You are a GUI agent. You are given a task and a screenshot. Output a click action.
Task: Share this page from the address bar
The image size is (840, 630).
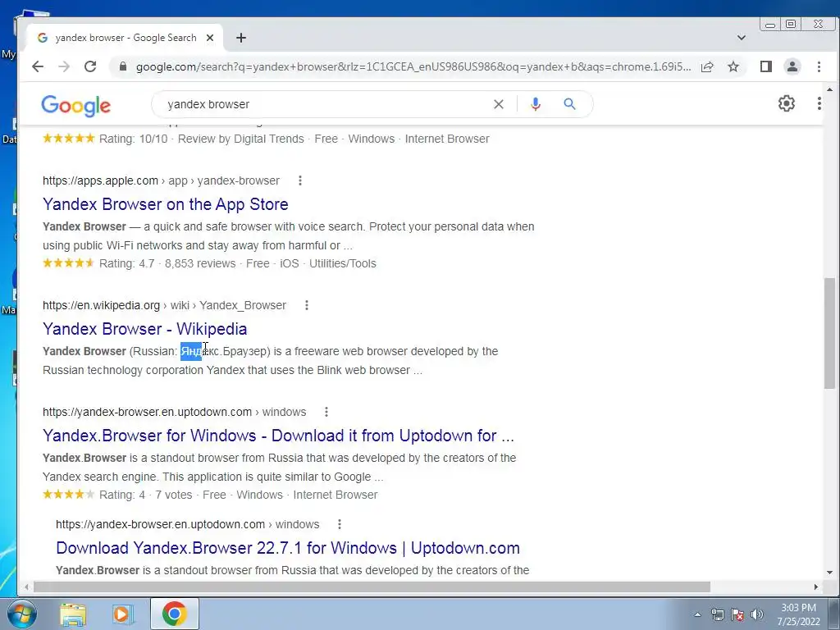click(707, 66)
